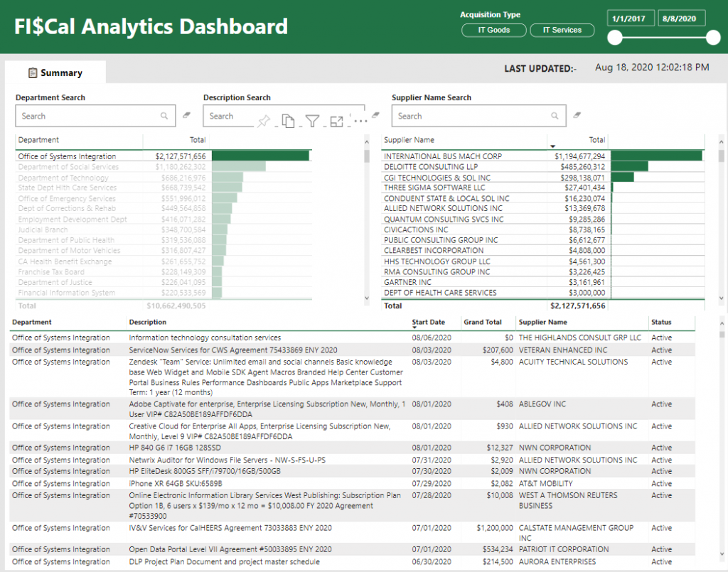
Task: Sort details table by Start Date column
Action: click(429, 323)
